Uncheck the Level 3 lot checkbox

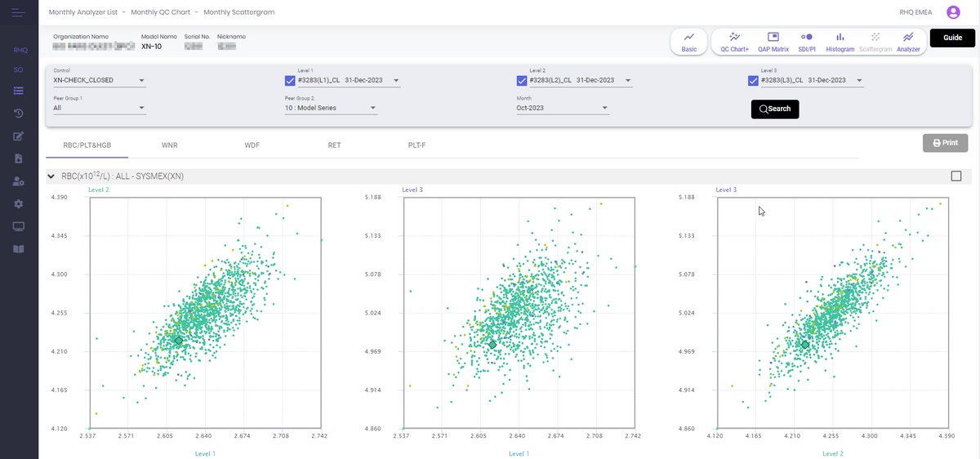(754, 81)
